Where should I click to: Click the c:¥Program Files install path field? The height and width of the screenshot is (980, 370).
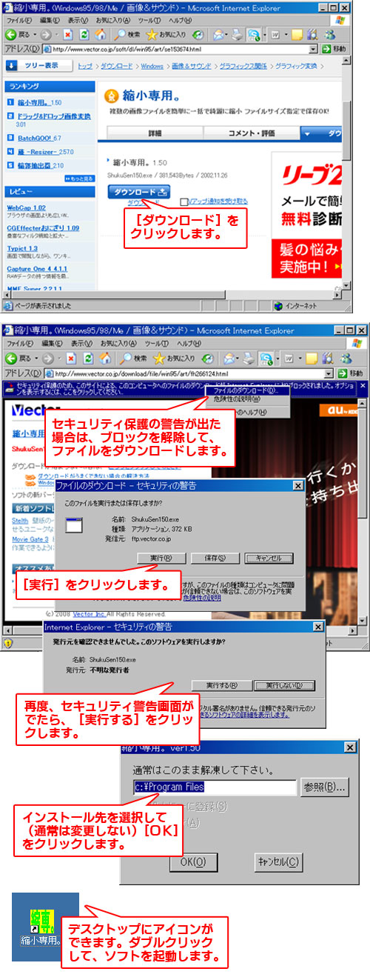[215, 787]
